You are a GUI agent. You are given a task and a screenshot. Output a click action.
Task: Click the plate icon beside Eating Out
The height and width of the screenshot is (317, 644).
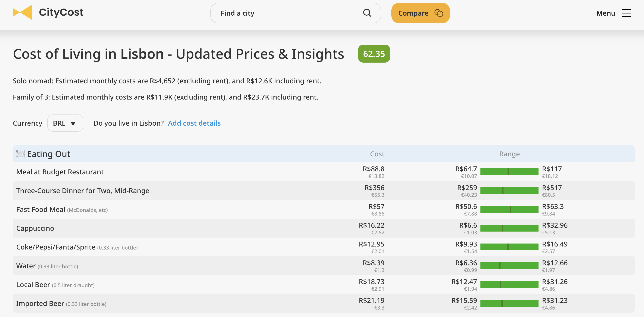[20, 154]
